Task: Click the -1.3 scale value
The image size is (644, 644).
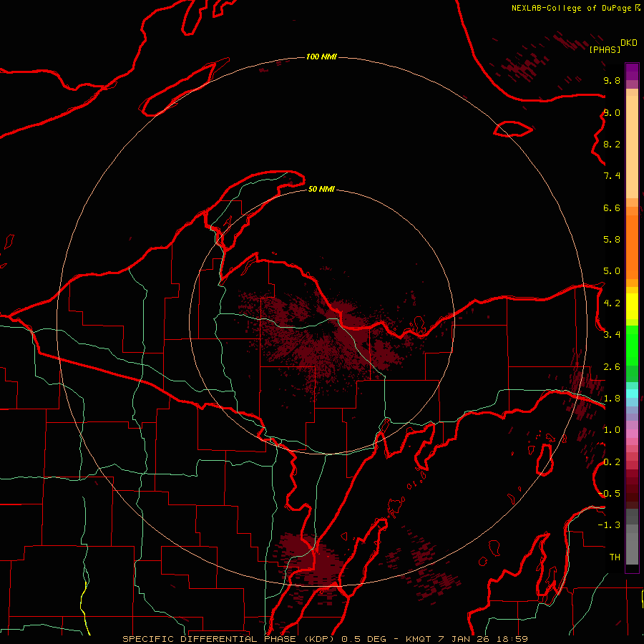Action: click(x=609, y=525)
